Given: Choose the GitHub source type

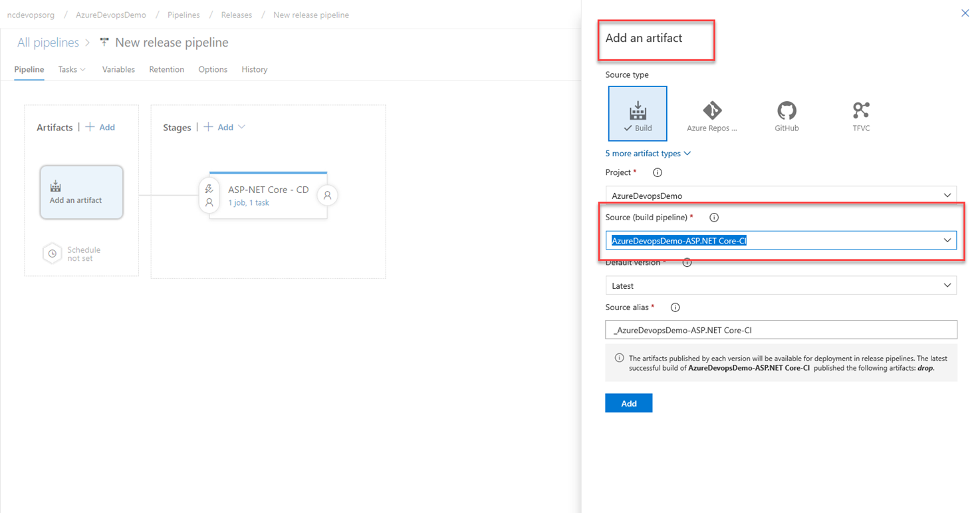Looking at the screenshot, I should pos(787,116).
